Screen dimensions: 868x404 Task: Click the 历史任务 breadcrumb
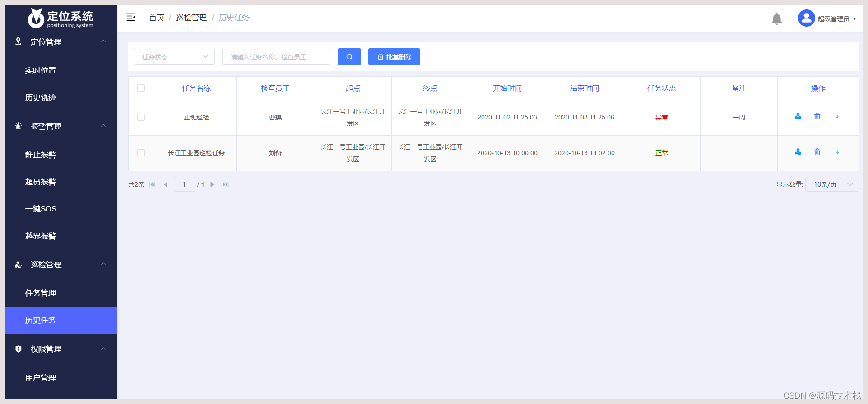pyautogui.click(x=234, y=18)
